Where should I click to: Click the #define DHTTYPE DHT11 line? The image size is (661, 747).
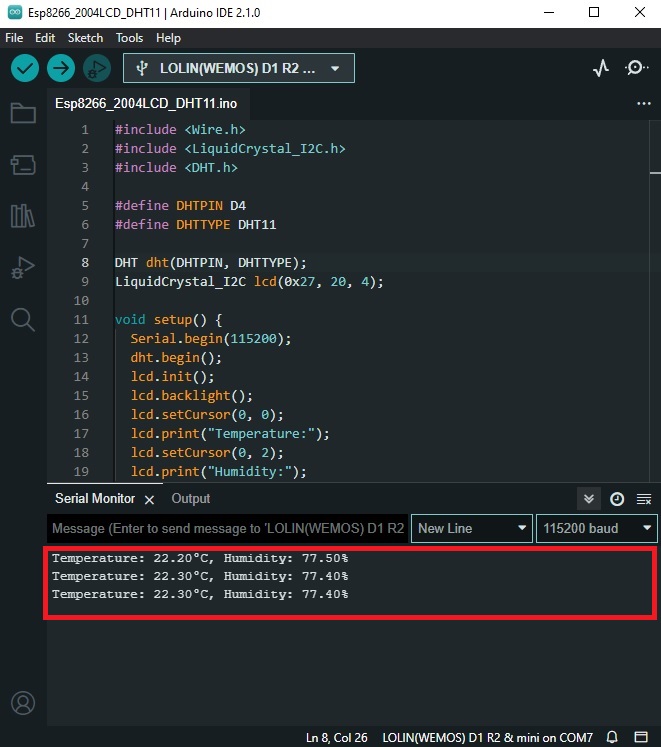click(195, 224)
